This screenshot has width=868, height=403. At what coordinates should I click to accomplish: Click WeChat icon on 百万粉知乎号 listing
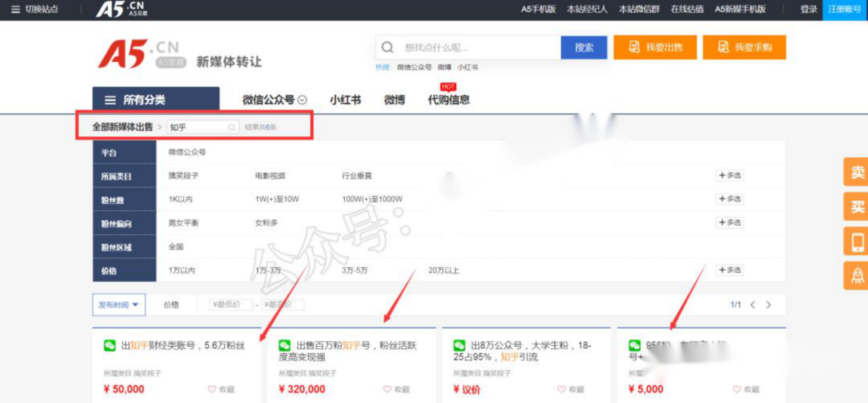[285, 345]
